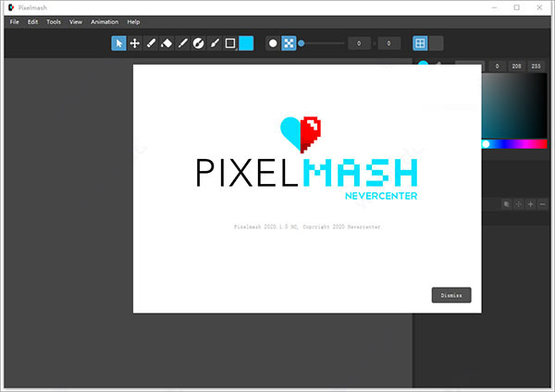
Task: Click the green channel value field showing 208
Action: pos(516,67)
